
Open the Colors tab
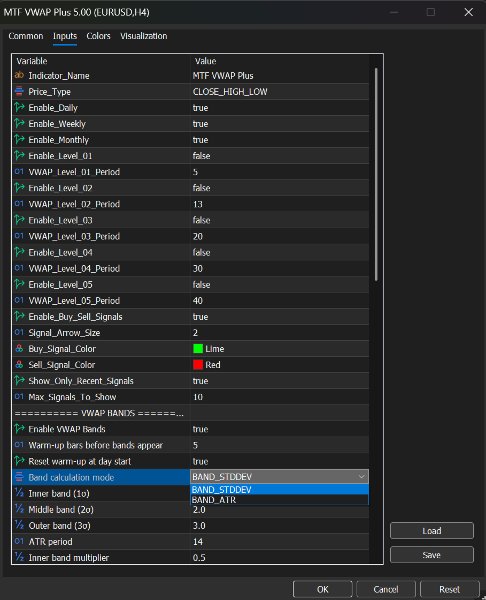98,36
